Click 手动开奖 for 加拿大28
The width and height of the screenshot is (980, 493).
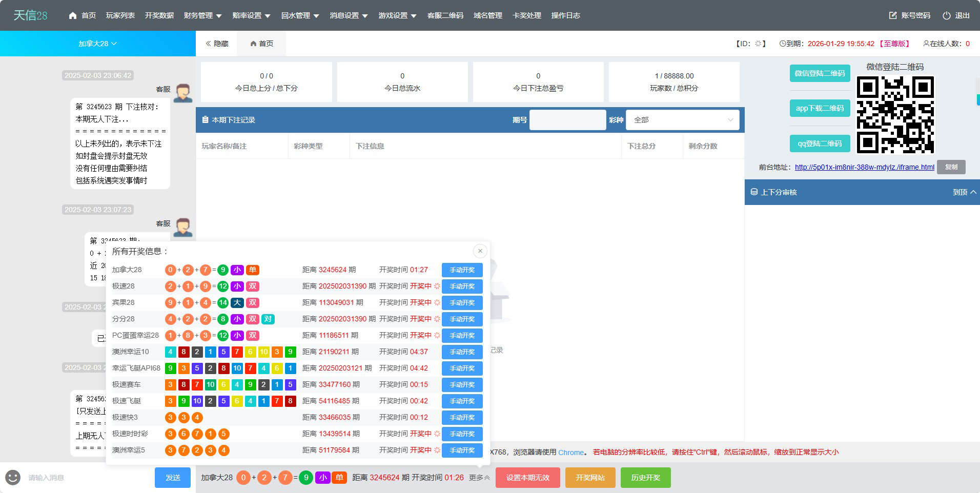[462, 270]
